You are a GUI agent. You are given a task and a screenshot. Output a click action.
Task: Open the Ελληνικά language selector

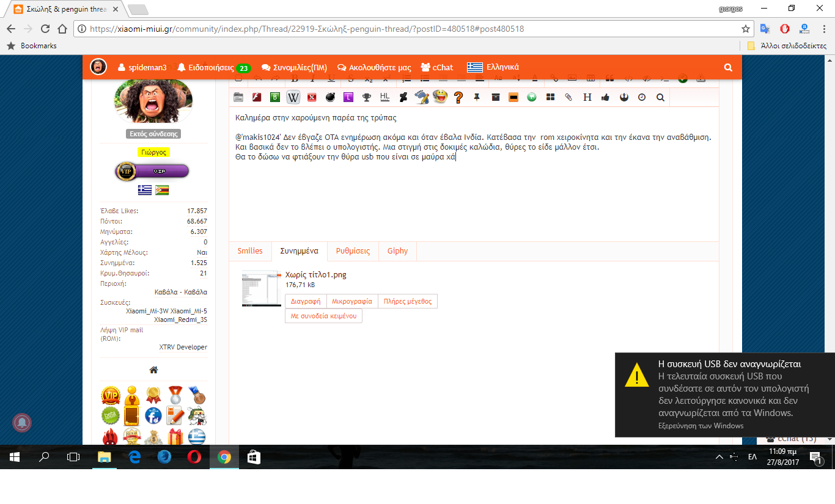[x=493, y=67]
